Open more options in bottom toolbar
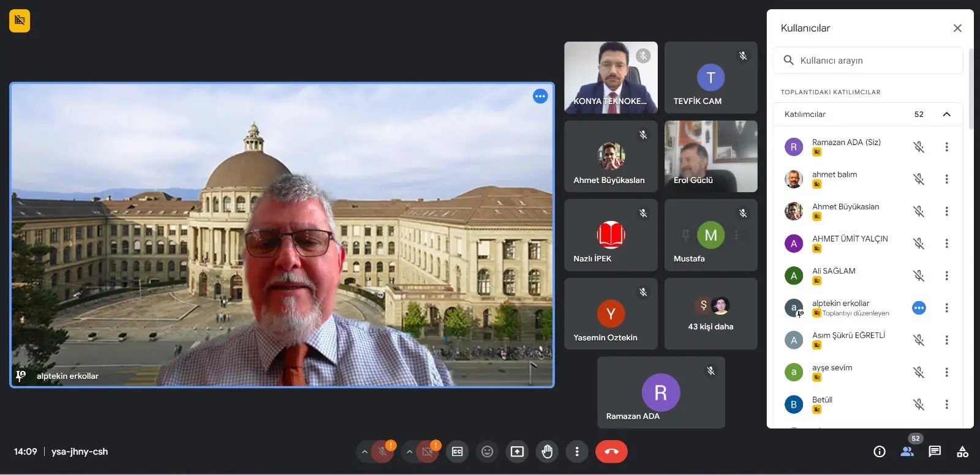 click(576, 452)
